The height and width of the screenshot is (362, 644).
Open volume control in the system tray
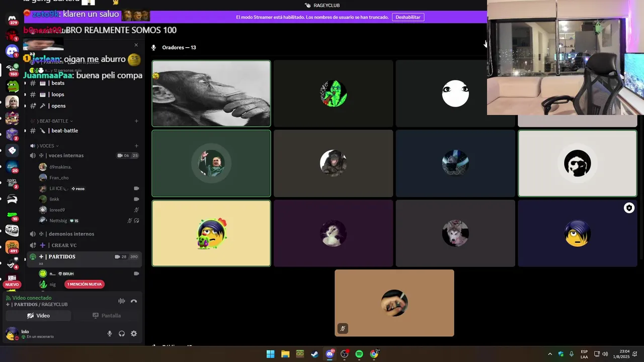(605, 354)
